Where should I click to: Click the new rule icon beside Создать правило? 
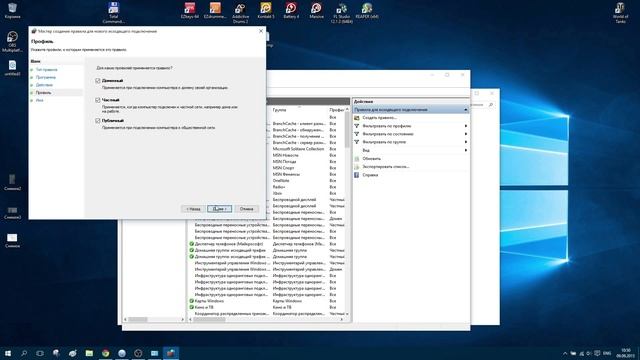(x=357, y=118)
